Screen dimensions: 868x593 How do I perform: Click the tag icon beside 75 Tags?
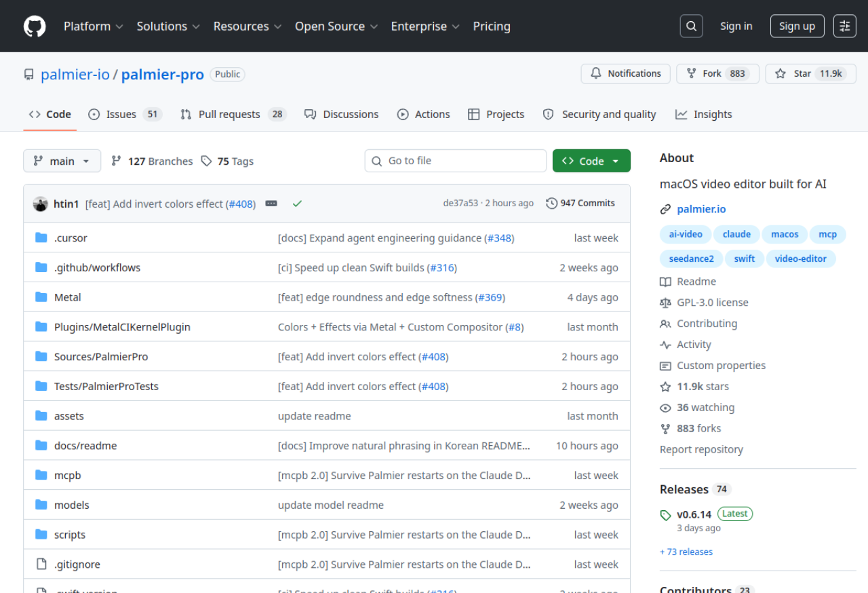pyautogui.click(x=206, y=161)
